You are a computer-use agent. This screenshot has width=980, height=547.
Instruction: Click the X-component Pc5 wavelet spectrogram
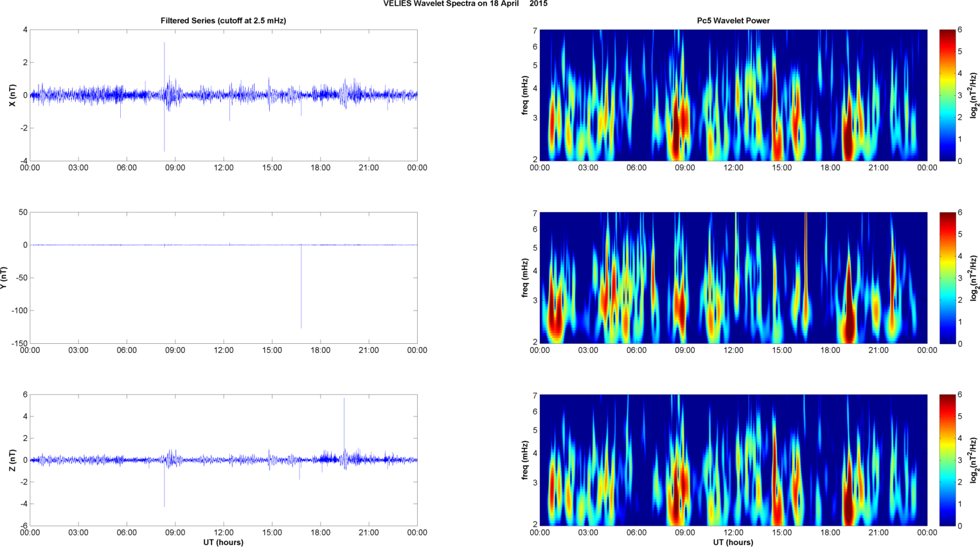(x=733, y=95)
